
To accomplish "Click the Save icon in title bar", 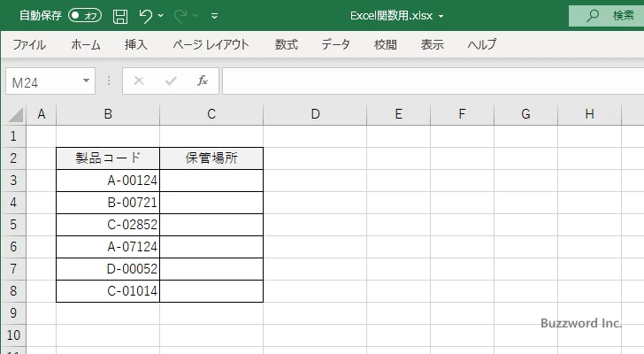I will pos(120,16).
